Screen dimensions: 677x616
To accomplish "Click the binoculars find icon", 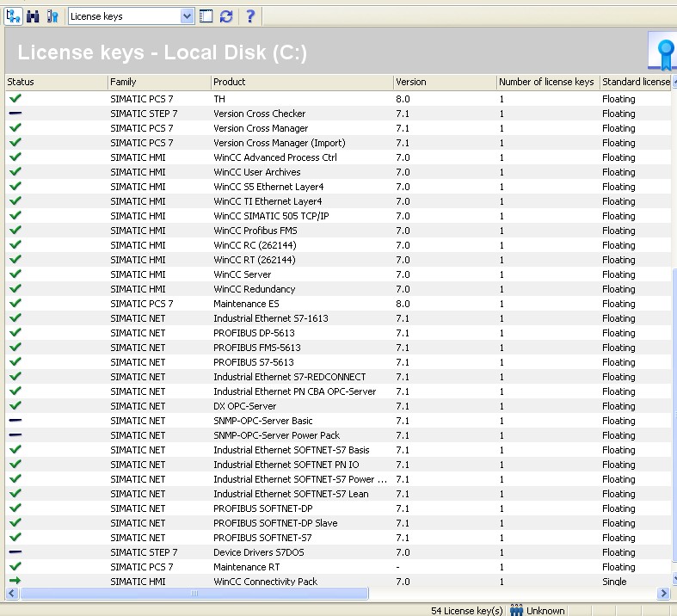I will coord(33,16).
